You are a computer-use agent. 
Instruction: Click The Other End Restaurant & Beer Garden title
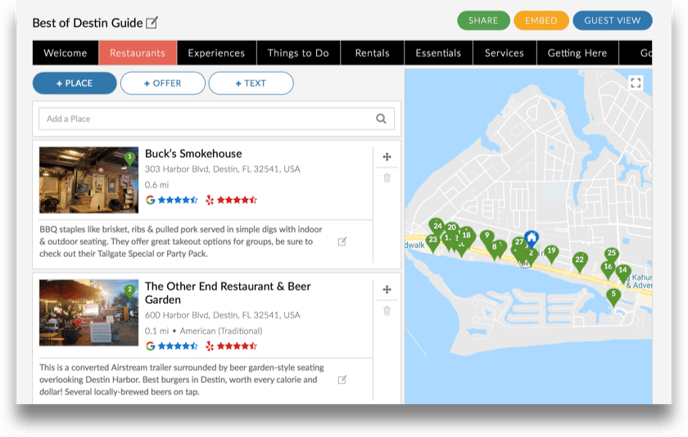[x=228, y=293]
